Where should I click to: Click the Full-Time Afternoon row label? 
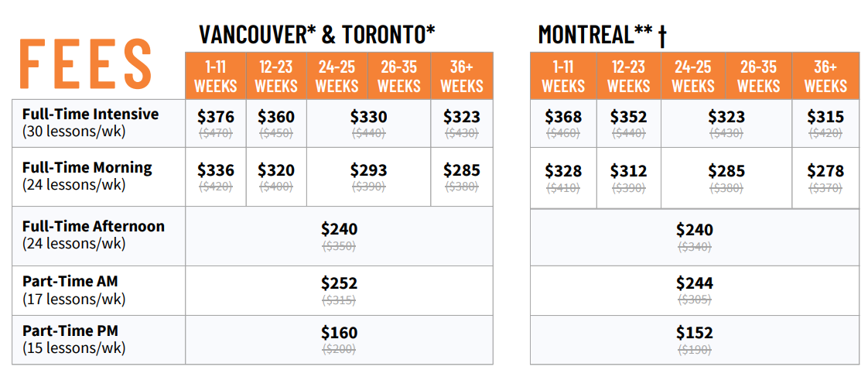pos(93,235)
